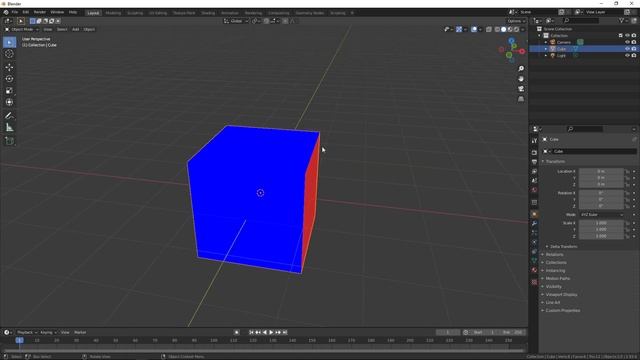Select the Cursor tool
640x360 pixels.
pyautogui.click(x=9, y=54)
